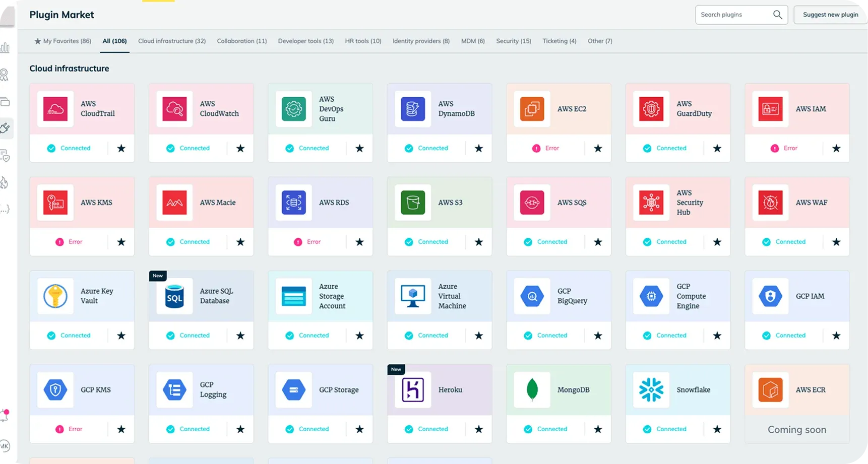Image resolution: width=868 pixels, height=464 pixels.
Task: Select the Developer tools (13) tab
Action: point(305,41)
